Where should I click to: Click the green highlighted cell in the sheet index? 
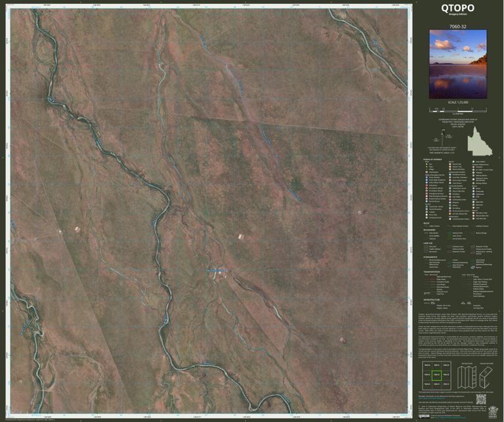[x=436, y=375]
